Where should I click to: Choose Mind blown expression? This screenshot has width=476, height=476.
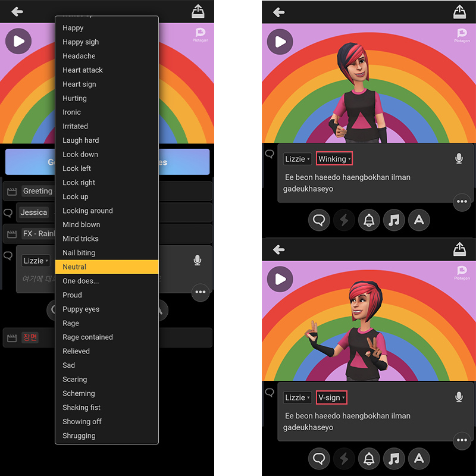click(107, 225)
